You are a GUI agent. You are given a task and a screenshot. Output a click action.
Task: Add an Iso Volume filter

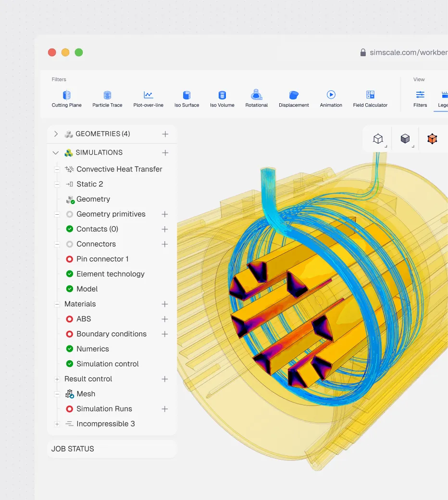[x=222, y=99]
